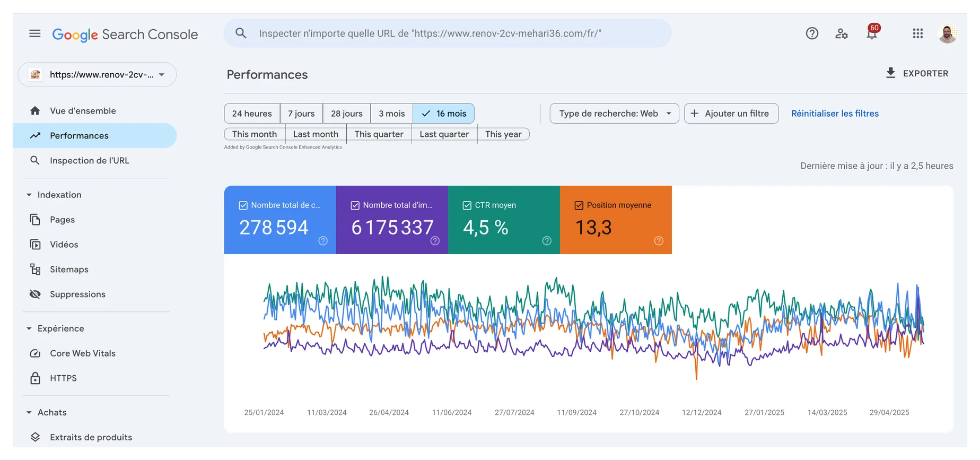
Task: Open user and permissions settings icon
Action: pos(842,33)
